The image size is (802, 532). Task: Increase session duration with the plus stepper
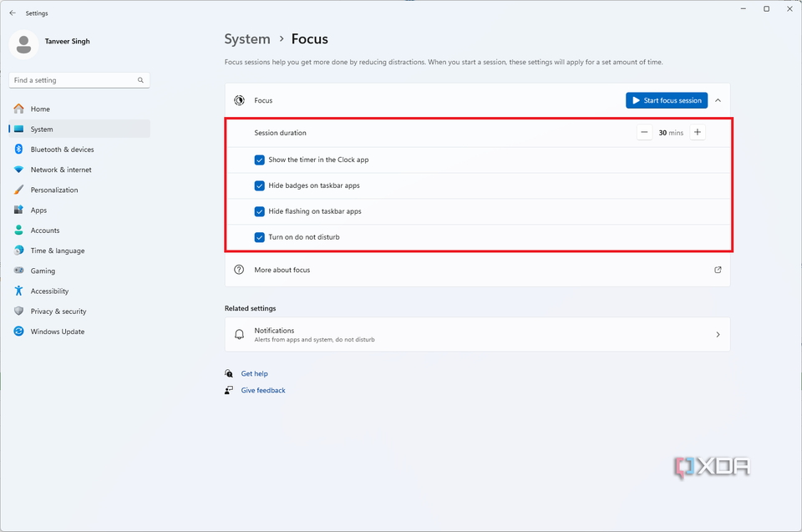tap(698, 132)
